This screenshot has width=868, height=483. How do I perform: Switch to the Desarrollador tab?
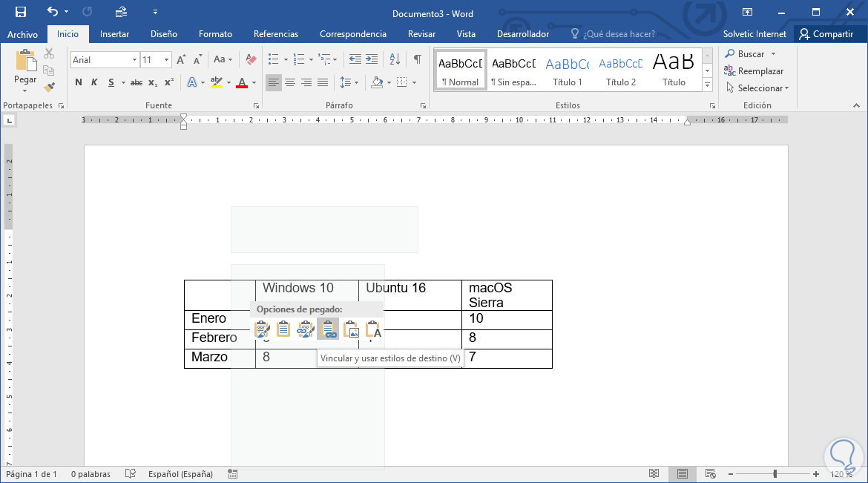click(x=523, y=34)
